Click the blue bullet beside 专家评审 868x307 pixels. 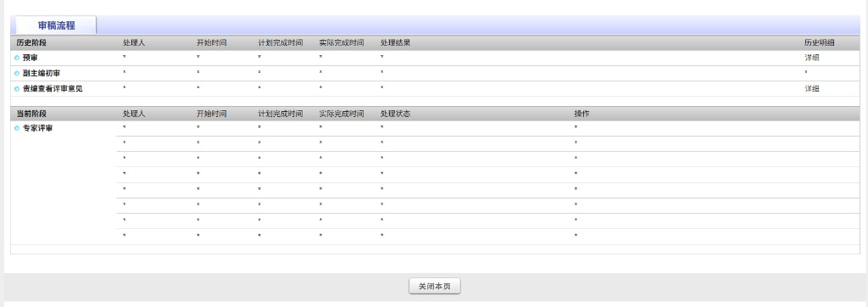pos(17,129)
